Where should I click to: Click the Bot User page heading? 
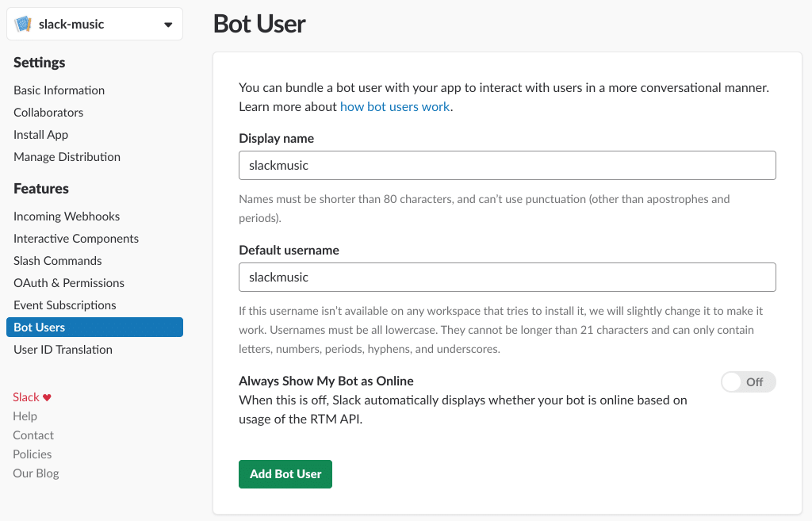tap(259, 24)
